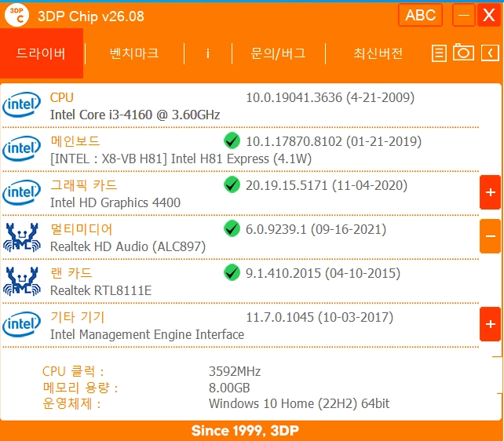504x441 pixels.
Task: Expand the 그래픽 카드 list with plus button
Action: (490, 192)
